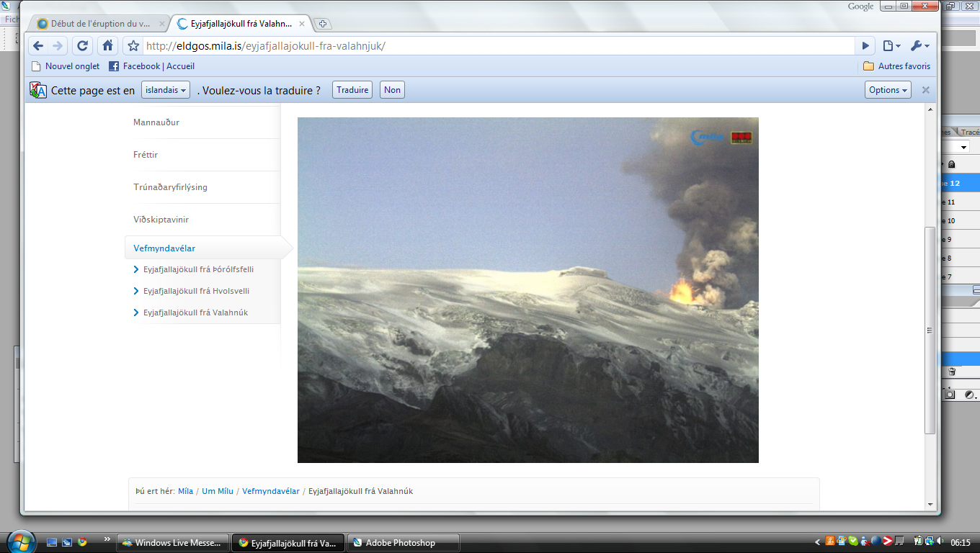The width and height of the screenshot is (980, 553).
Task: Expand Eyjafjallajökull frá Þórólfsfelli sidebar item
Action: point(198,269)
